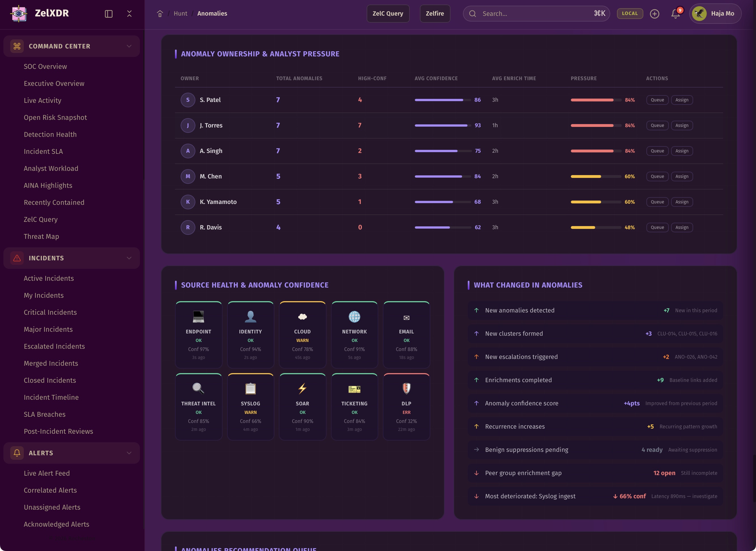Collapse the Command Center section

coord(129,46)
